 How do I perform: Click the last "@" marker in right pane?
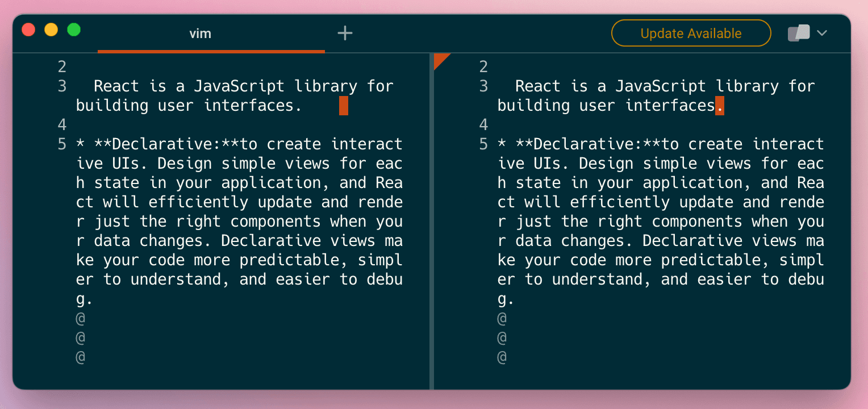[502, 357]
